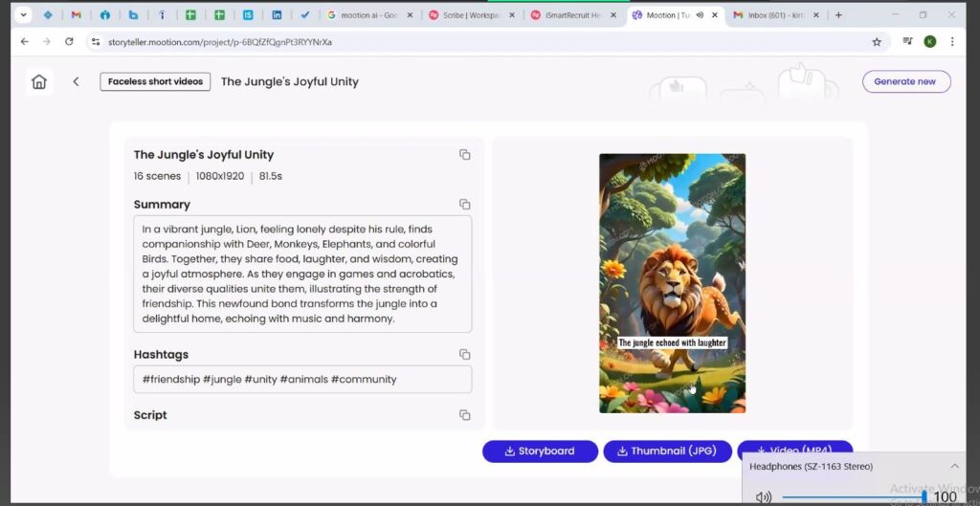
Task: Open the first pinned blue diamond tab
Action: click(48, 15)
